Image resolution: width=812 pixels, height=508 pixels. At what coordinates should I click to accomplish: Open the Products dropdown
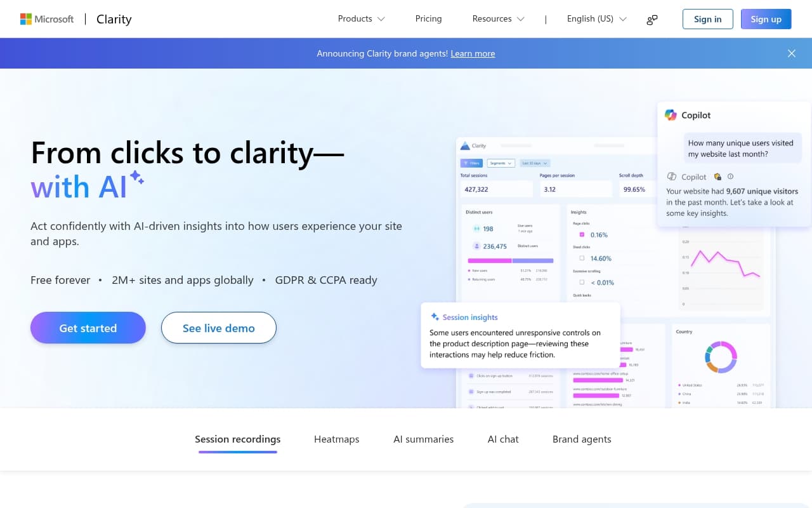tap(360, 19)
